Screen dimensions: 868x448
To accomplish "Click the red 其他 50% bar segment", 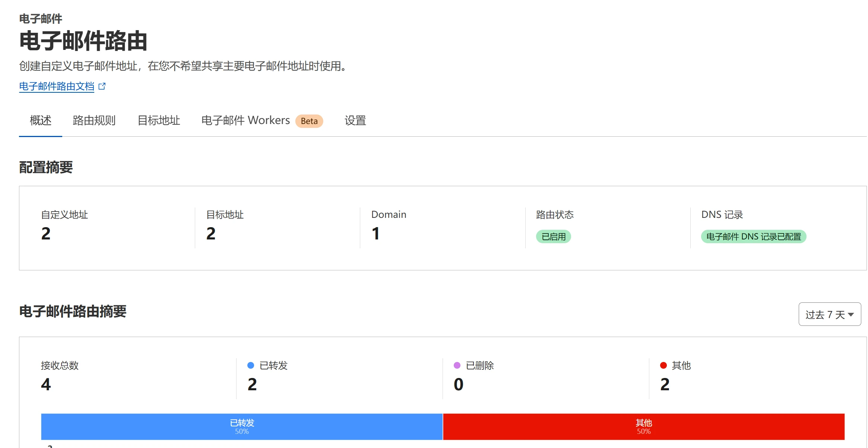I will point(643,427).
